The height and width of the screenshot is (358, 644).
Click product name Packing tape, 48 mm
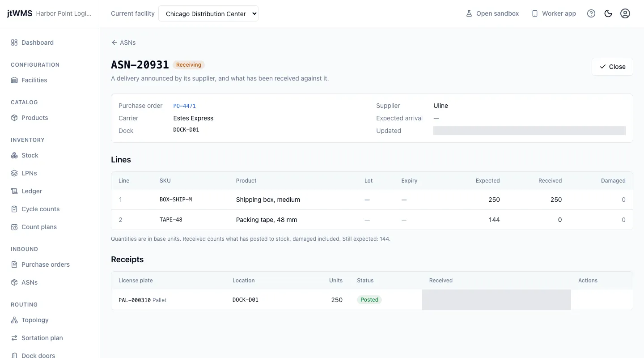pyautogui.click(x=267, y=220)
